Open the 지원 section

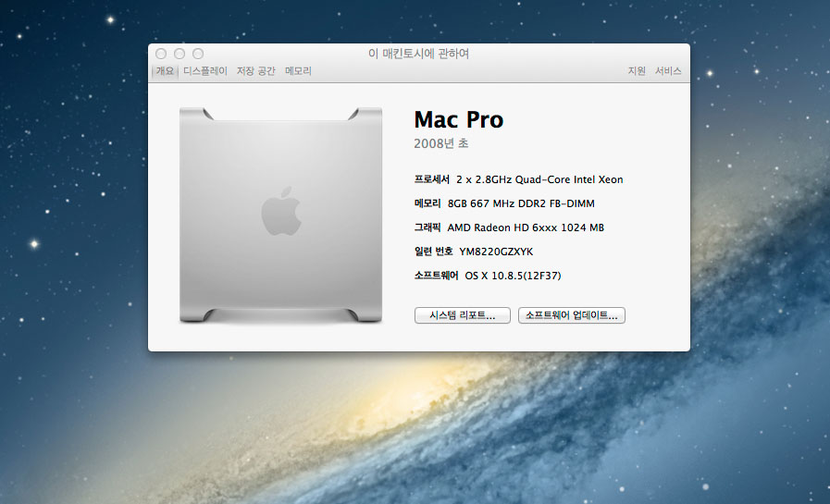pos(637,71)
